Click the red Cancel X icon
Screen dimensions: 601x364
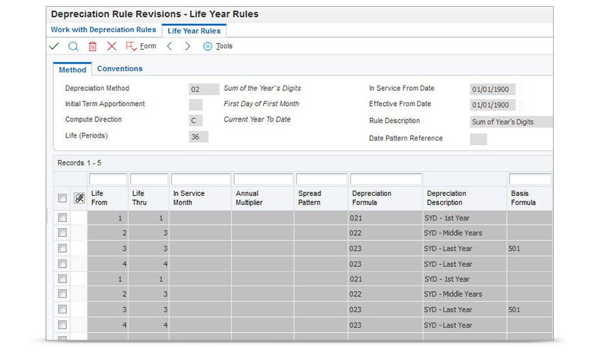coord(111,46)
